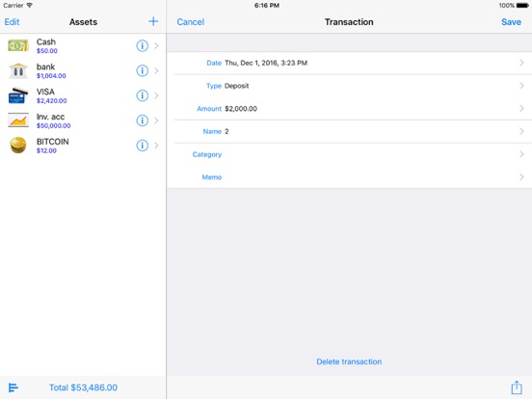The height and width of the screenshot is (399, 532).
Task: Click the $50.00 Cash balance
Action: pos(47,51)
